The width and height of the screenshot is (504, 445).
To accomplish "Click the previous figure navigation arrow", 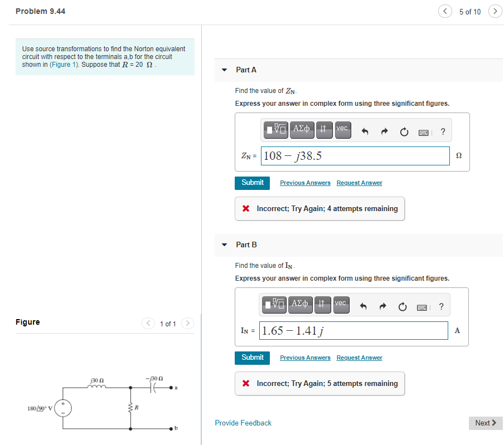I will coord(148,323).
